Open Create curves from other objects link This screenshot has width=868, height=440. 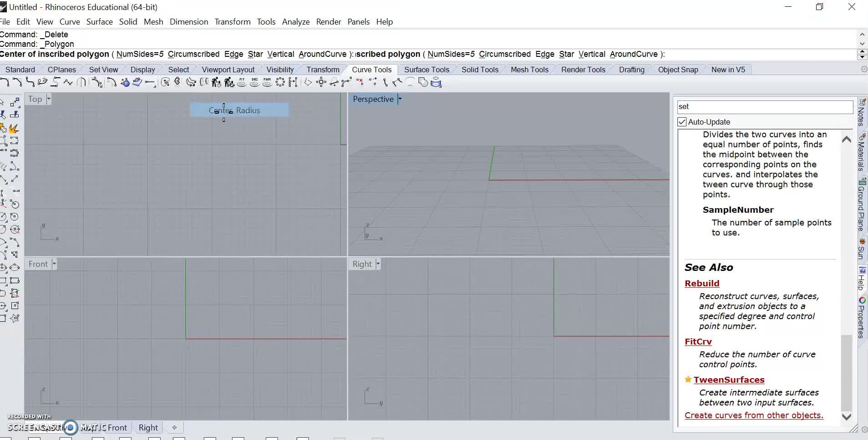(754, 415)
